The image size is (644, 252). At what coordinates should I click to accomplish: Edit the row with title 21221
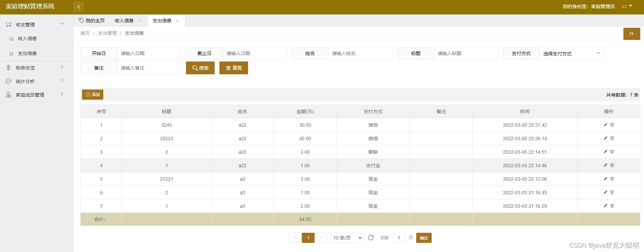coord(606,179)
